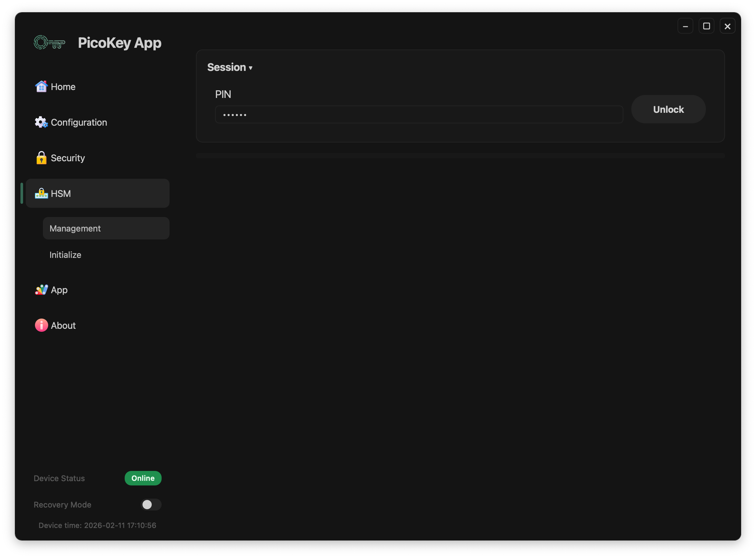Click the App colorful swatch icon

coord(41,290)
